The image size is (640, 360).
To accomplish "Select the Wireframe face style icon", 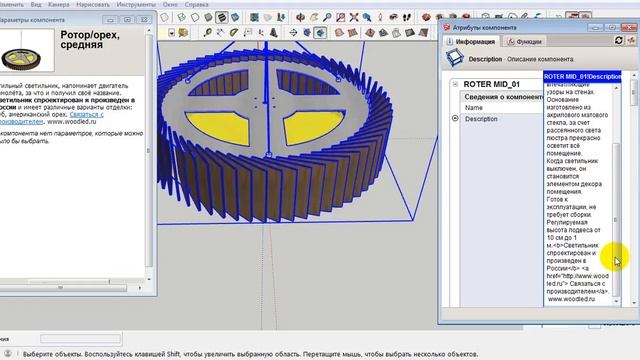I will pos(181,17).
